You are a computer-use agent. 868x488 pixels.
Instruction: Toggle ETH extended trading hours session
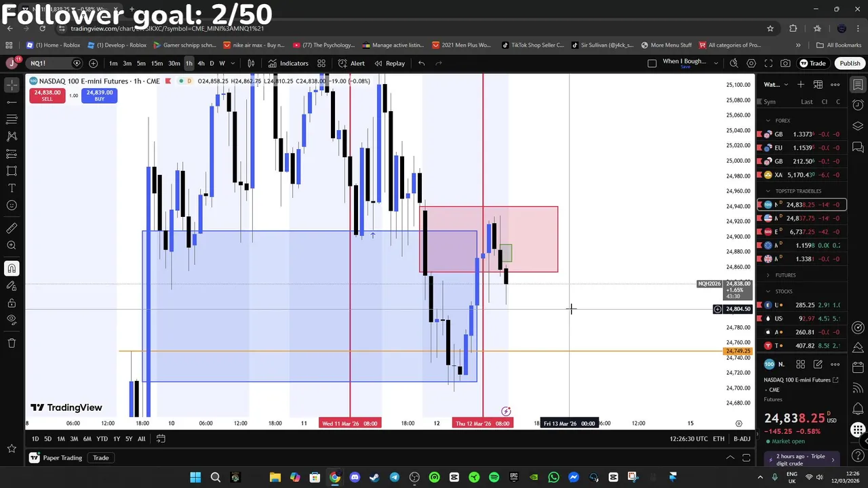[718, 439]
